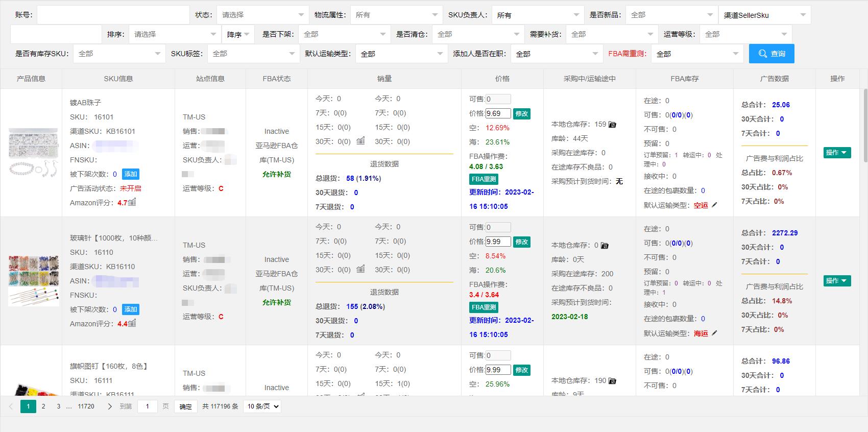Image resolution: width=868 pixels, height=432 pixels.
Task: Open 操作 menu for 镀AB珠子 row
Action: click(x=837, y=153)
